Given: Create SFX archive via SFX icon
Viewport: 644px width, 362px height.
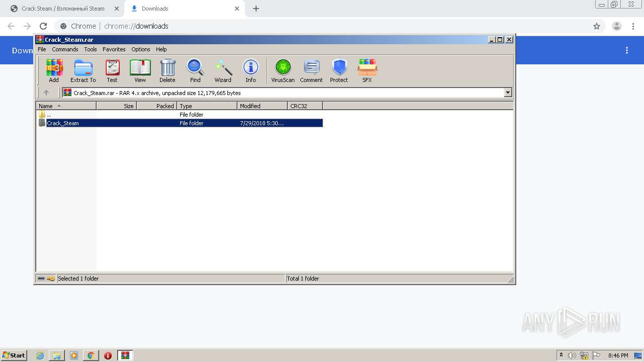Looking at the screenshot, I should [367, 70].
